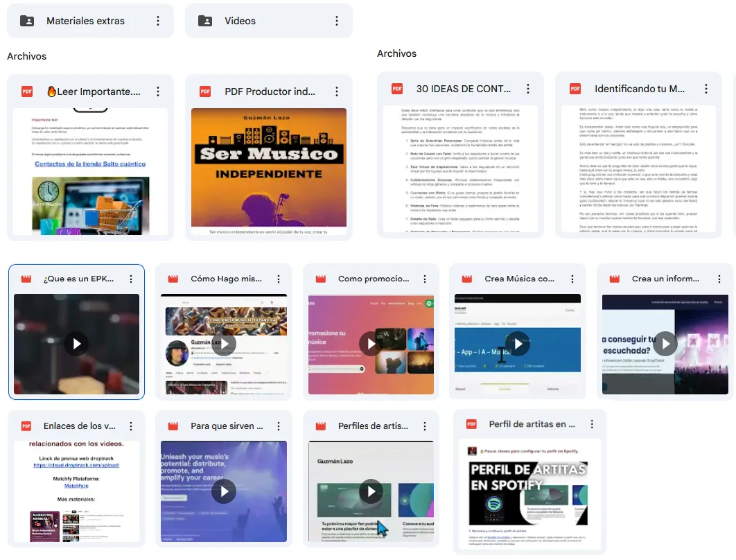736x560 pixels.
Task: Click PDF icon of PDF Productor file
Action: [x=205, y=91]
